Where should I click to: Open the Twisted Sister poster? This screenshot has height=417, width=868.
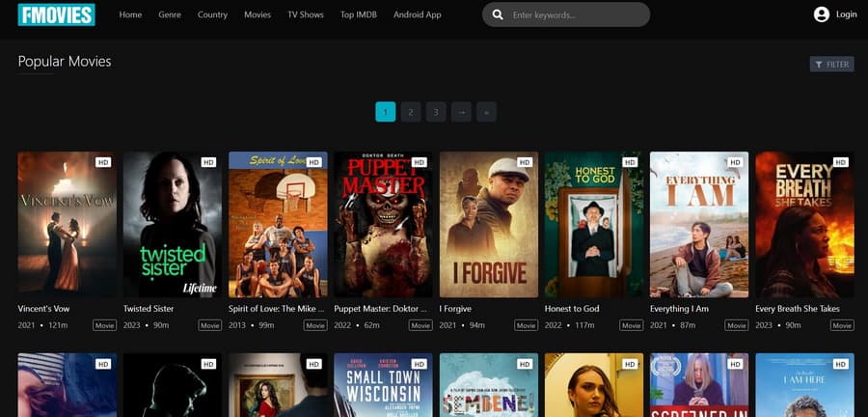(173, 225)
